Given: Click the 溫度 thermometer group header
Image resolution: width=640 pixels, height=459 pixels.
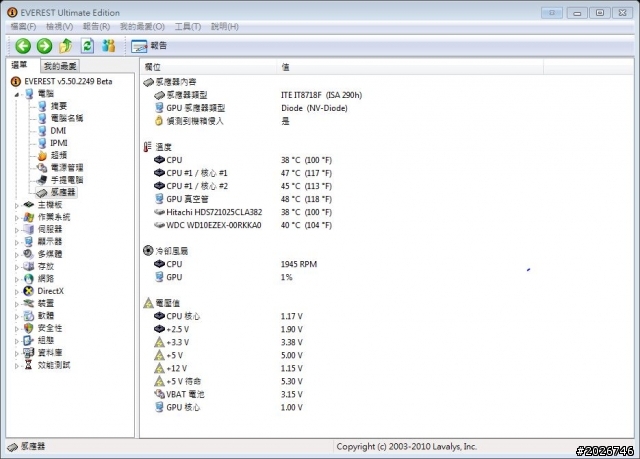Looking at the screenshot, I should pos(158,147).
